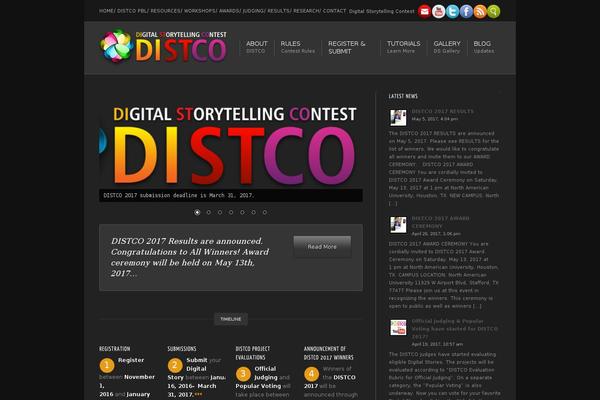600x400 pixels.
Task: Open RESEARCH in the top menu
Action: point(306,11)
